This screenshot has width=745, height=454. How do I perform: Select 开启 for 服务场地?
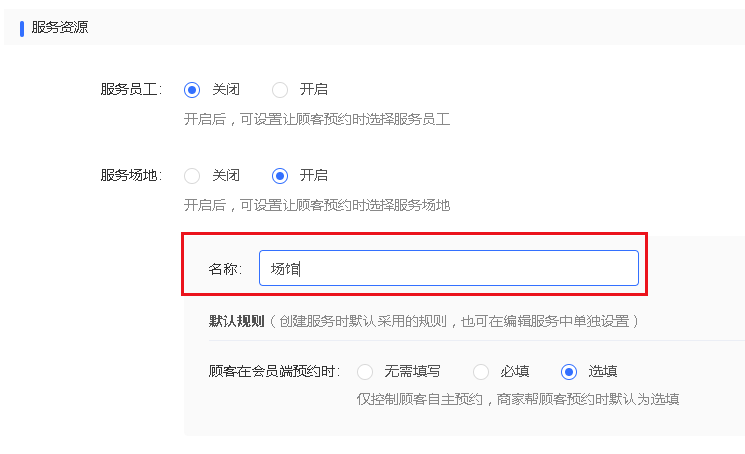280,176
